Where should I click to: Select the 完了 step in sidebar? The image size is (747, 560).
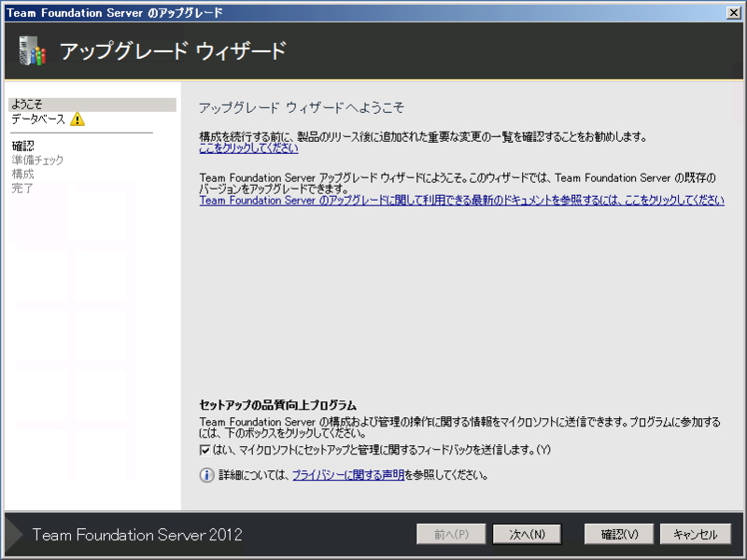point(22,189)
